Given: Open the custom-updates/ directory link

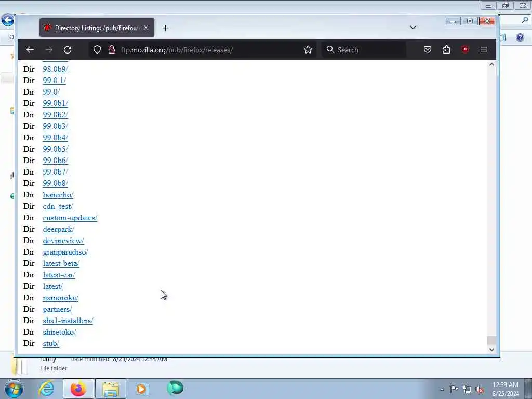Looking at the screenshot, I should pyautogui.click(x=70, y=218).
